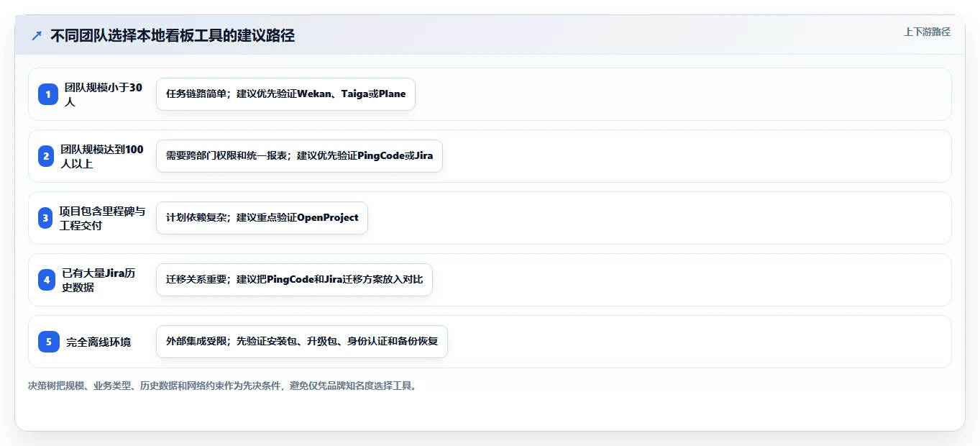Click the step 3 number badge
Viewport: 980px width, 446px height.
click(x=45, y=218)
